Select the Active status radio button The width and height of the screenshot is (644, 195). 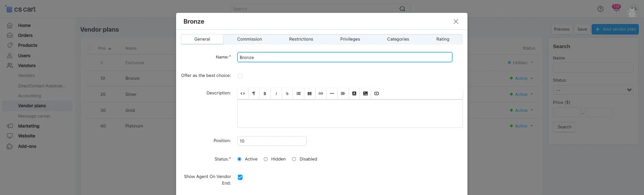[x=240, y=159]
